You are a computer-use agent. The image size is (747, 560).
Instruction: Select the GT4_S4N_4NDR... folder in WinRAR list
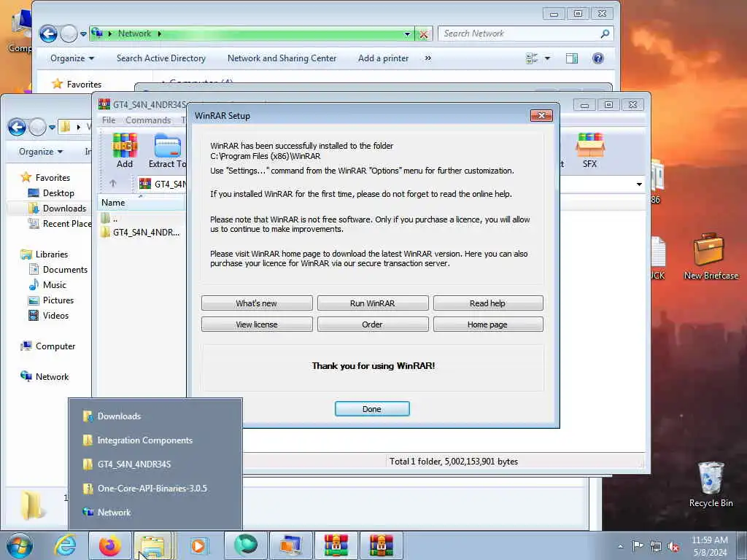click(141, 233)
